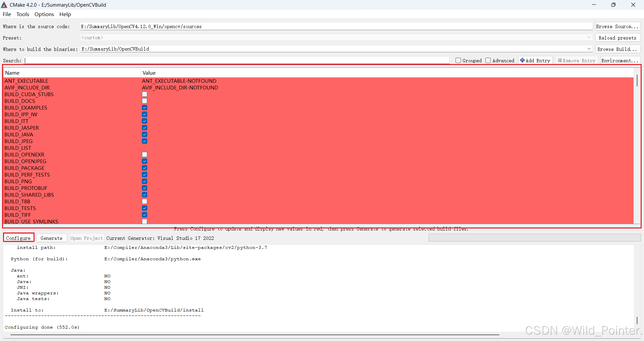Select BUILD_LIST row name
This screenshot has width=644, height=341.
coord(18,148)
